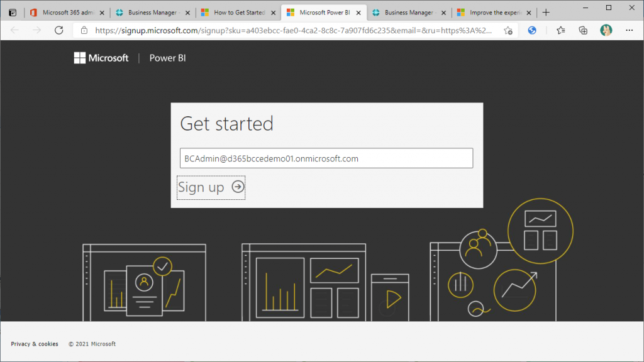Refresh the current page
Viewport: 644px width, 362px height.
click(x=59, y=30)
